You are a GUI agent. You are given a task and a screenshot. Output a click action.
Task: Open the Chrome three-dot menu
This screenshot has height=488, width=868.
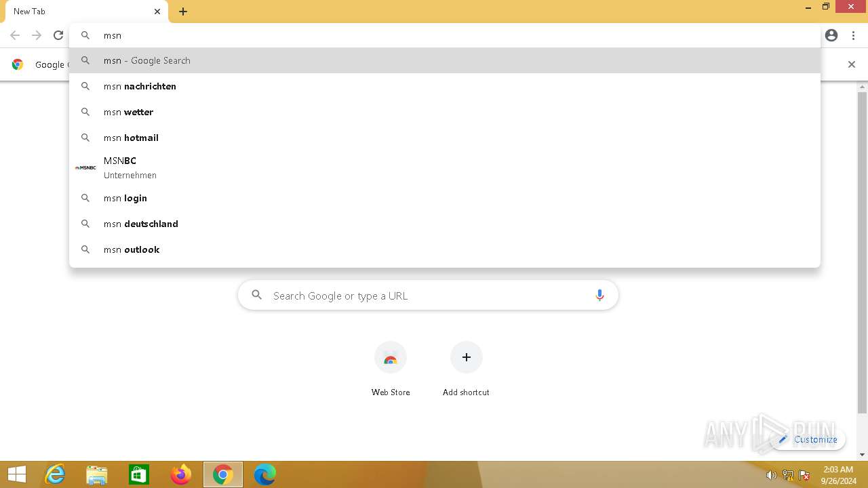(x=853, y=35)
